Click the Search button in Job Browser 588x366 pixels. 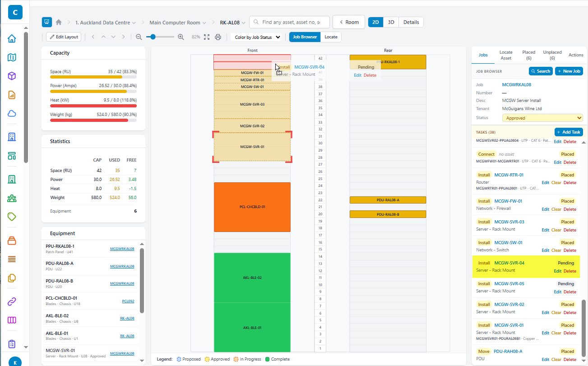point(541,71)
